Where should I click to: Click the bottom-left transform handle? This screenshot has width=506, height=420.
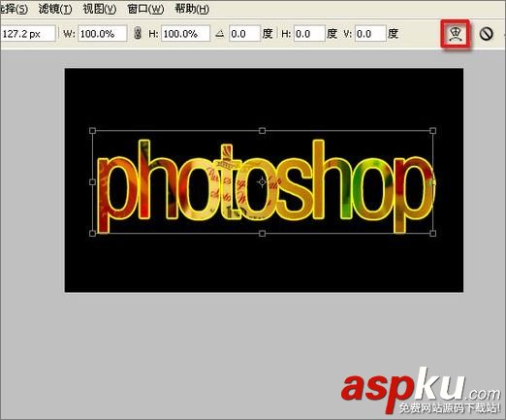pyautogui.click(x=92, y=233)
